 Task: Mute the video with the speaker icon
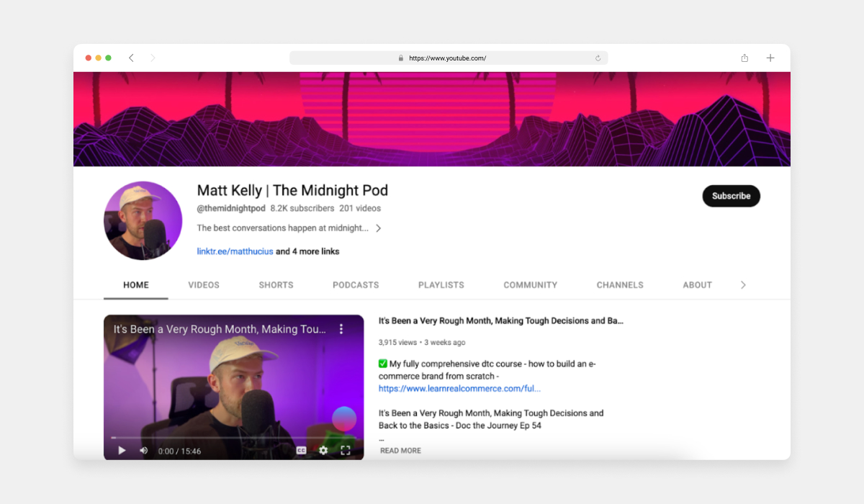pyautogui.click(x=143, y=450)
